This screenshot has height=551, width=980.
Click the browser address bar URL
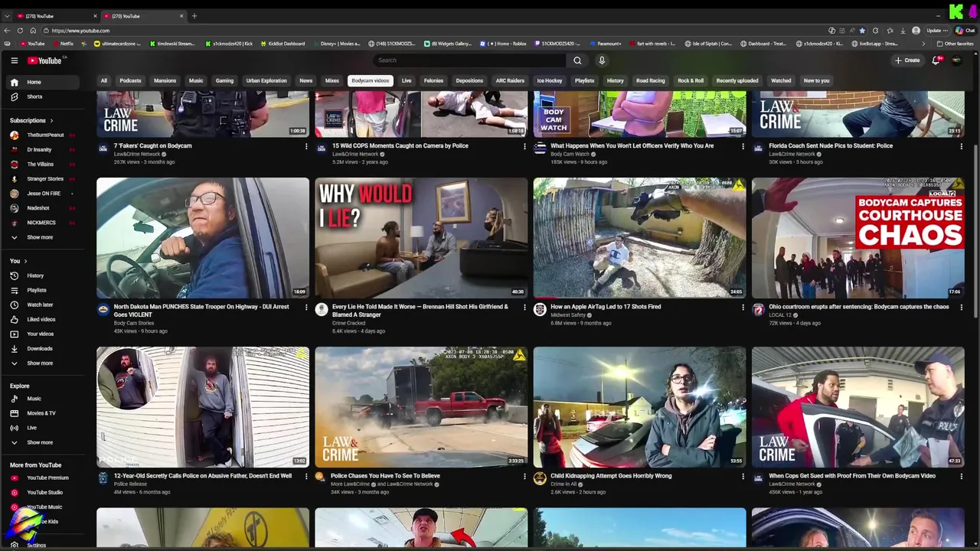point(80,31)
